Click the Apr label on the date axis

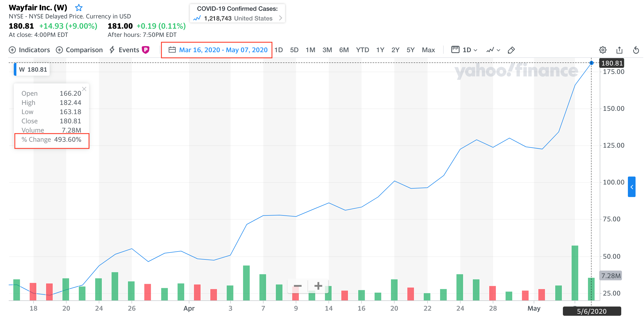[x=189, y=309]
